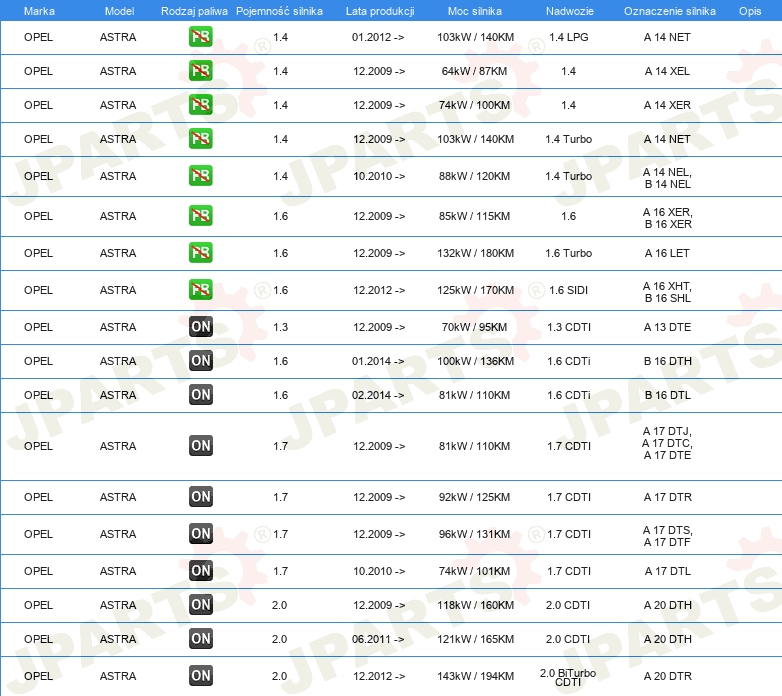The width and height of the screenshot is (782, 696).
Task: Select the 1.4 LPG body cell
Action: click(x=569, y=37)
